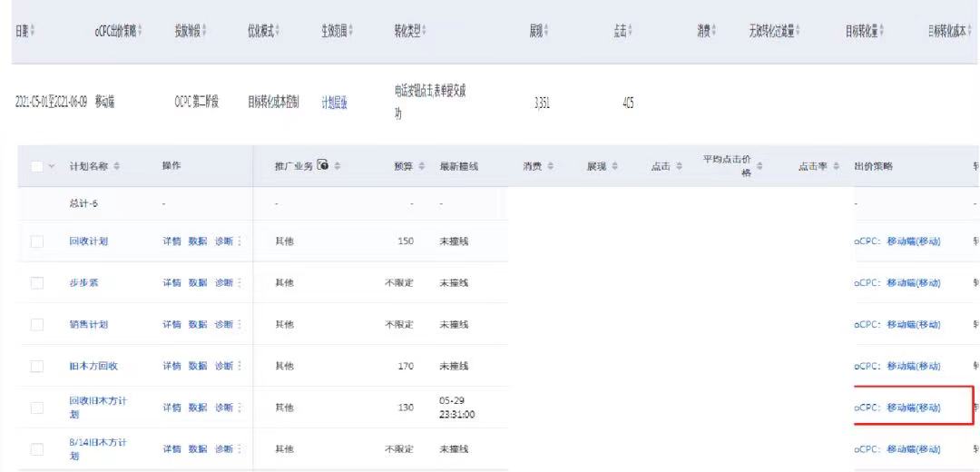Select the 销售计划 row checkbox
Screen dimensions: 980x472
pyautogui.click(x=37, y=324)
